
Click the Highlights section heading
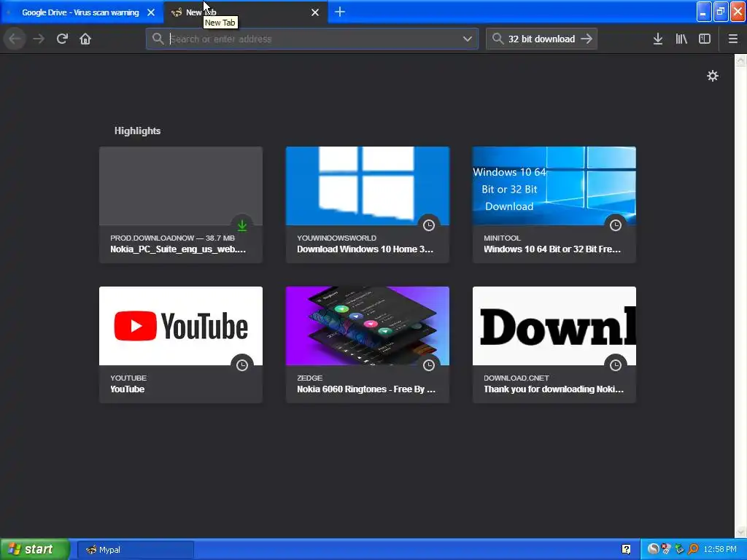[137, 131]
